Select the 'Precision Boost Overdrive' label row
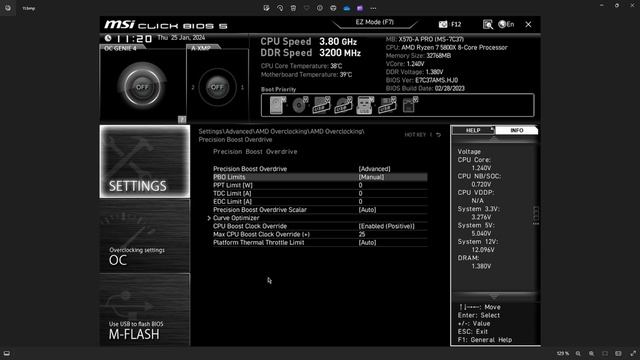The height and width of the screenshot is (360, 640). point(250,169)
